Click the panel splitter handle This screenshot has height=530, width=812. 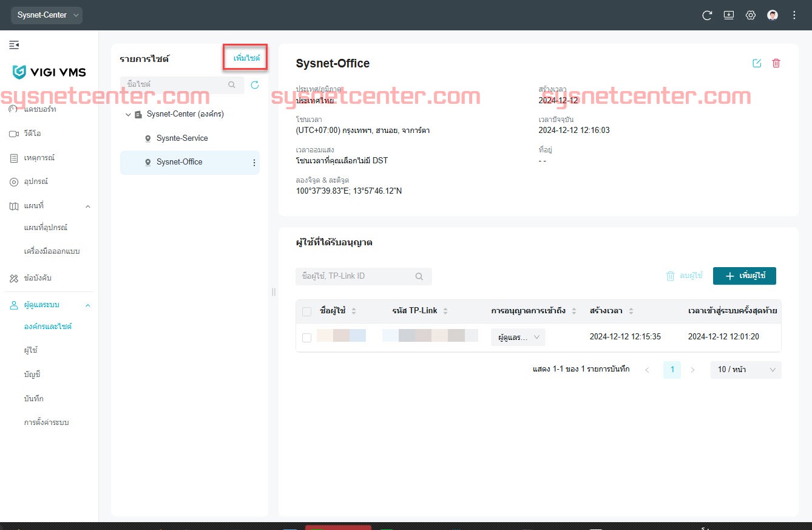pos(274,292)
